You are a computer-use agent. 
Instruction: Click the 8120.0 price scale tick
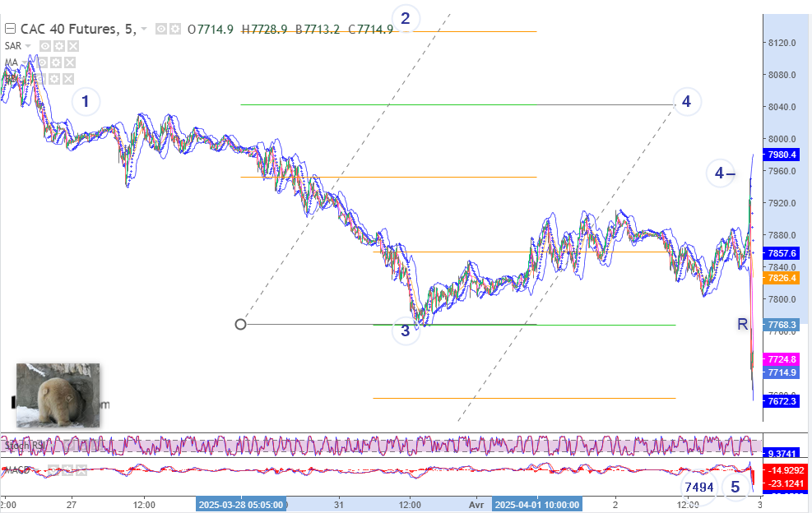coord(782,43)
